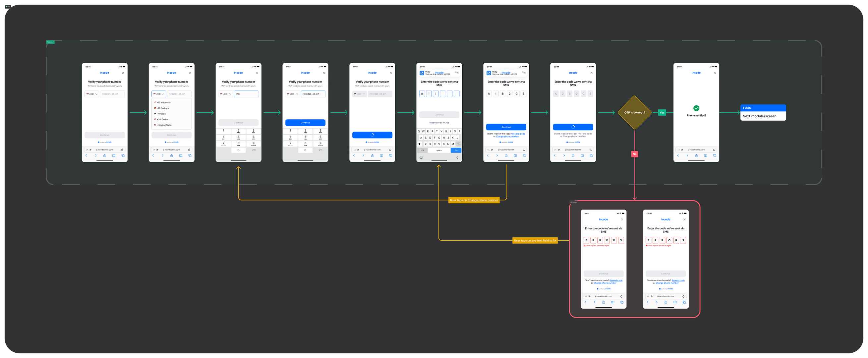Choose +1 United States in the country list
This screenshot has width=868, height=358.
point(164,125)
